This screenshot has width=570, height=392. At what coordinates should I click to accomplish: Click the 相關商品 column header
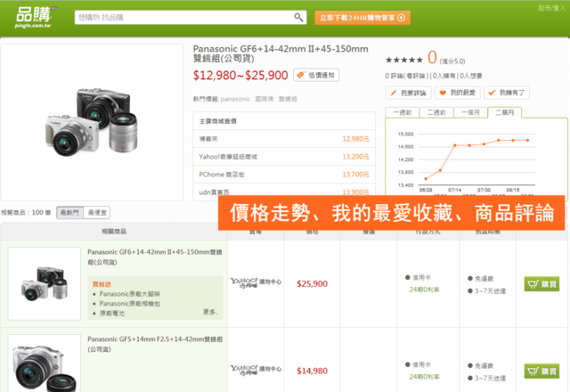(114, 232)
